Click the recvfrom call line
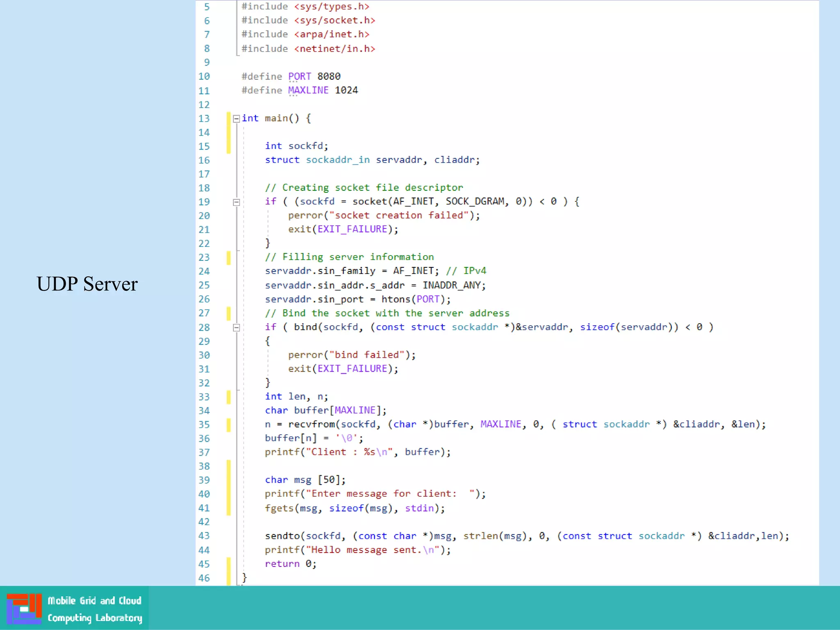The width and height of the screenshot is (840, 630). (x=515, y=425)
